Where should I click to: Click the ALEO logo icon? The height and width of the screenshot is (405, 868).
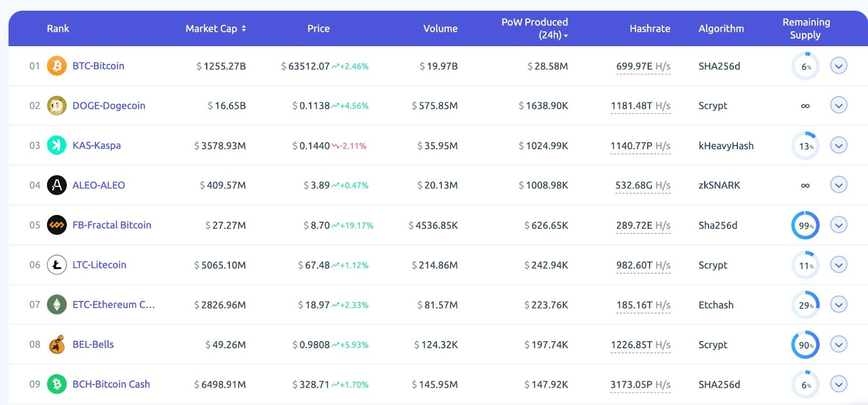57,185
